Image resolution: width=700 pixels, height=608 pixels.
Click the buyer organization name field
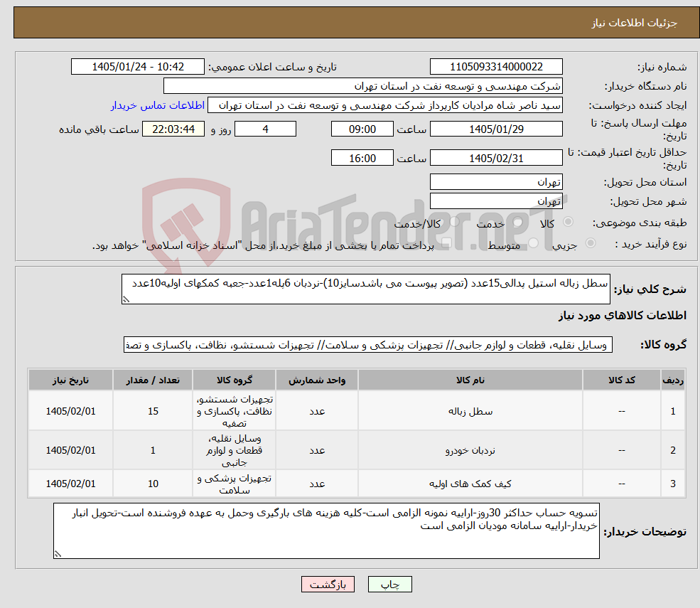coord(363,86)
